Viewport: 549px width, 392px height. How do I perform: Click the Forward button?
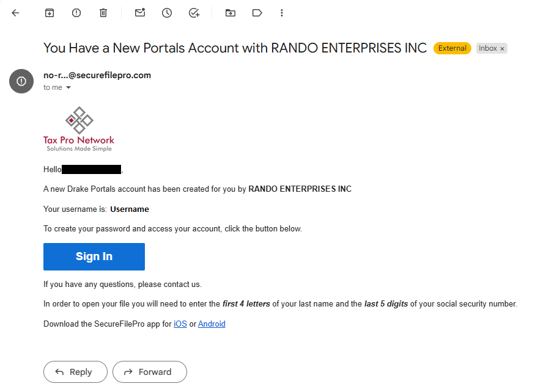pyautogui.click(x=150, y=372)
